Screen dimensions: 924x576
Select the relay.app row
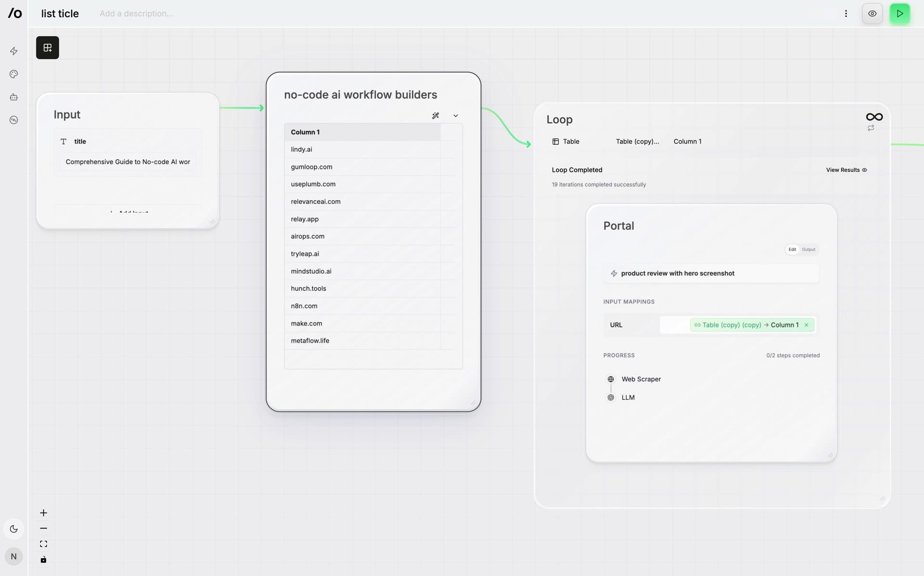(362, 219)
